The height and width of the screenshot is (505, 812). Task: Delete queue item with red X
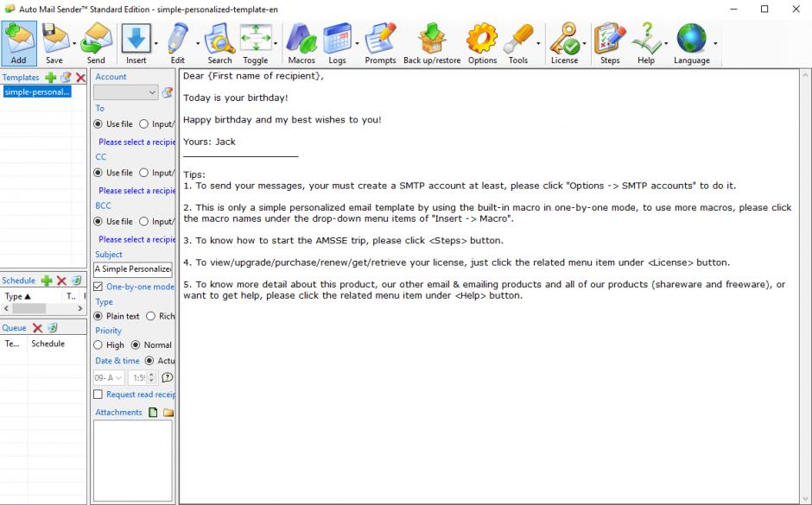point(38,327)
